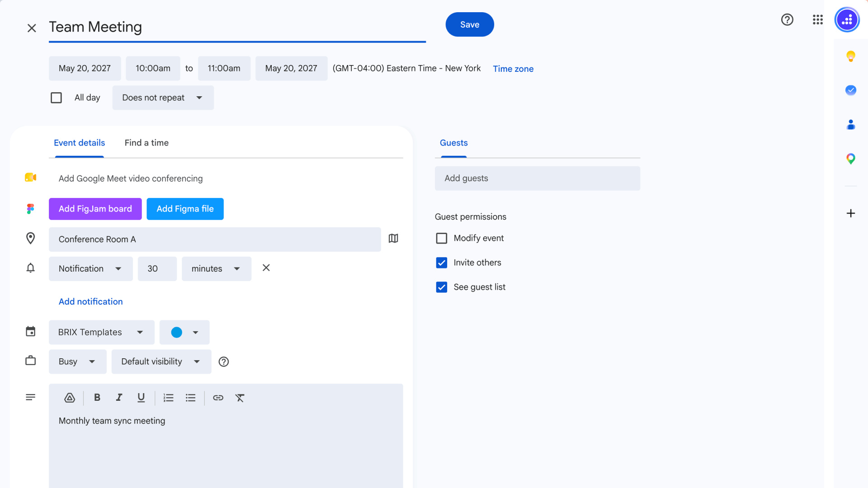This screenshot has height=488, width=868.
Task: Open the Google apps grid
Action: pyautogui.click(x=817, y=20)
